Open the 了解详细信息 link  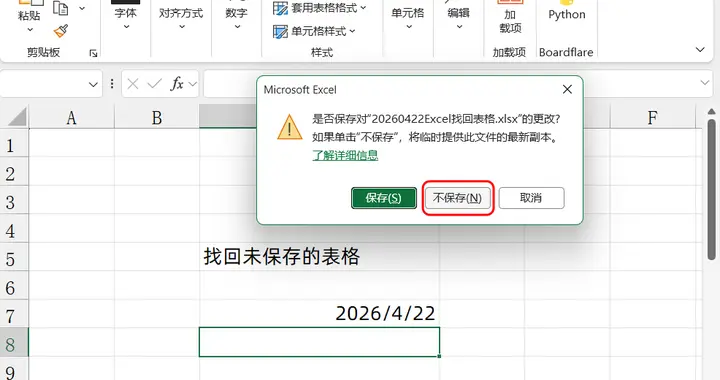pos(345,155)
